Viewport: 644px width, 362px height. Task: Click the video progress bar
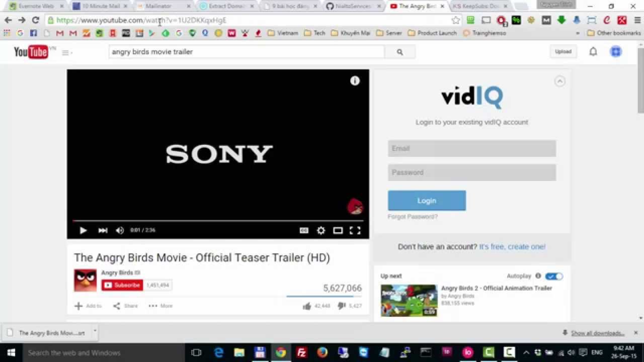[x=218, y=221]
